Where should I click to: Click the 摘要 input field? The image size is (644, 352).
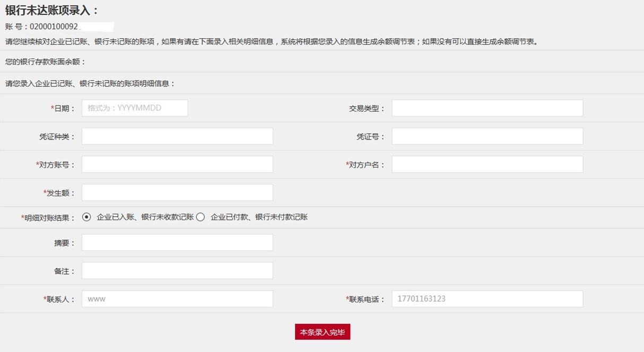pyautogui.click(x=177, y=243)
